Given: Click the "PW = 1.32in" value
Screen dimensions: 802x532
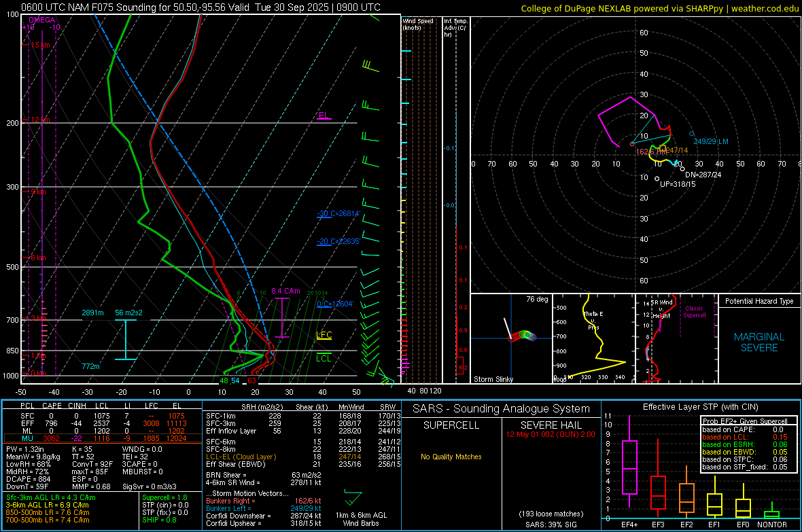Looking at the screenshot, I should coord(27,449).
